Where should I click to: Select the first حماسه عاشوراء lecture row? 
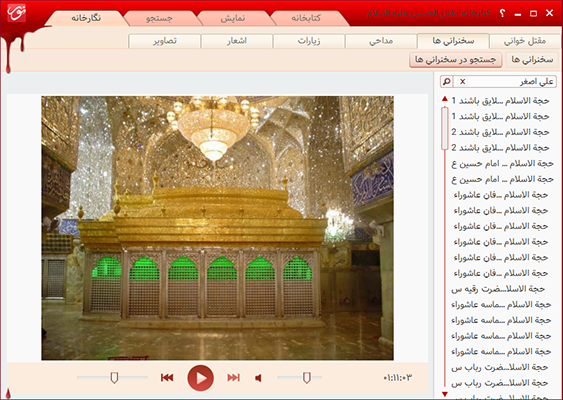pyautogui.click(x=501, y=305)
